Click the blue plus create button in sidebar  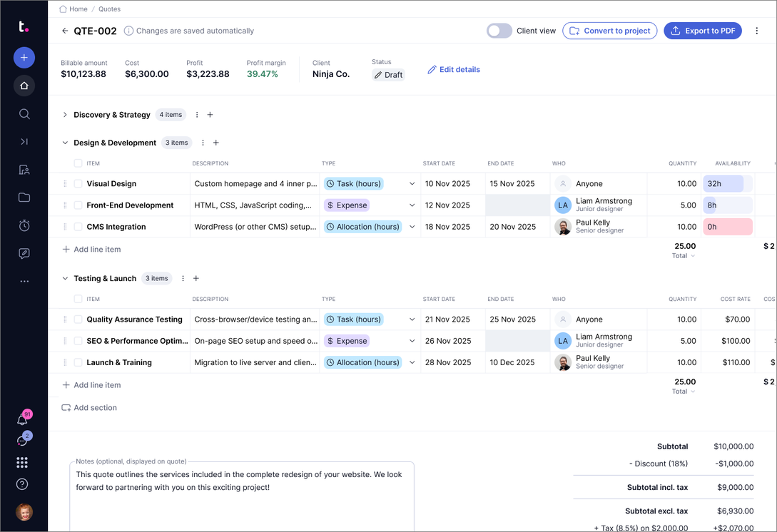tap(24, 58)
